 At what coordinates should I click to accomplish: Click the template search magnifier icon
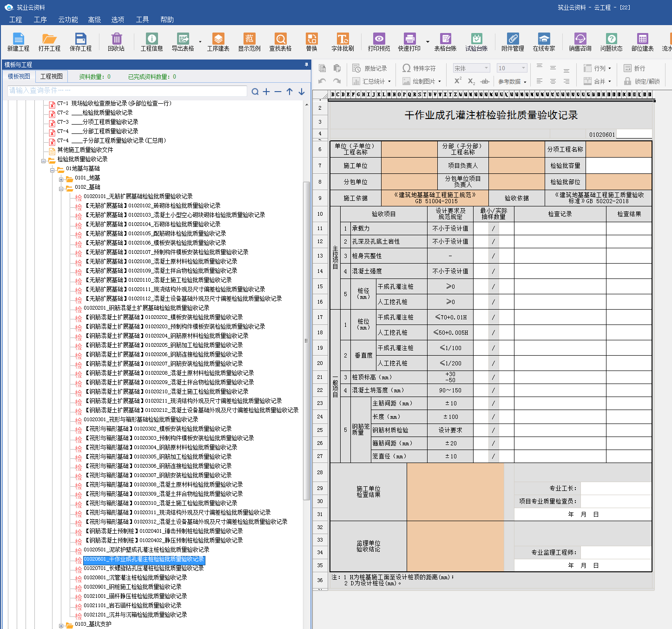[255, 92]
